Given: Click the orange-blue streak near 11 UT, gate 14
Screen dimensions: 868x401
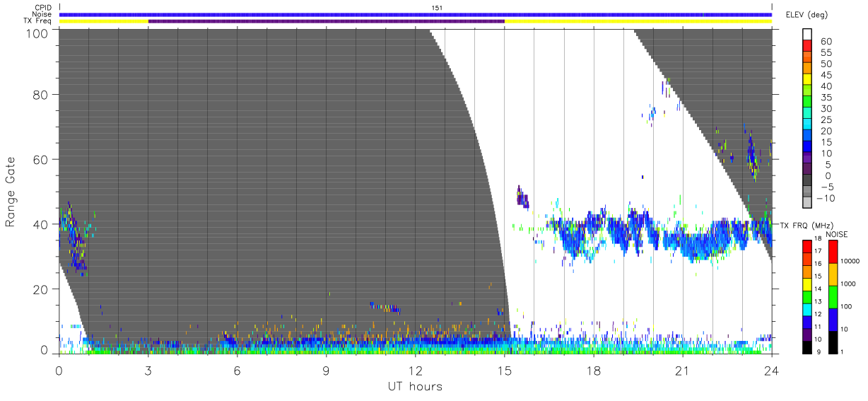Looking at the screenshot, I should tap(386, 308).
